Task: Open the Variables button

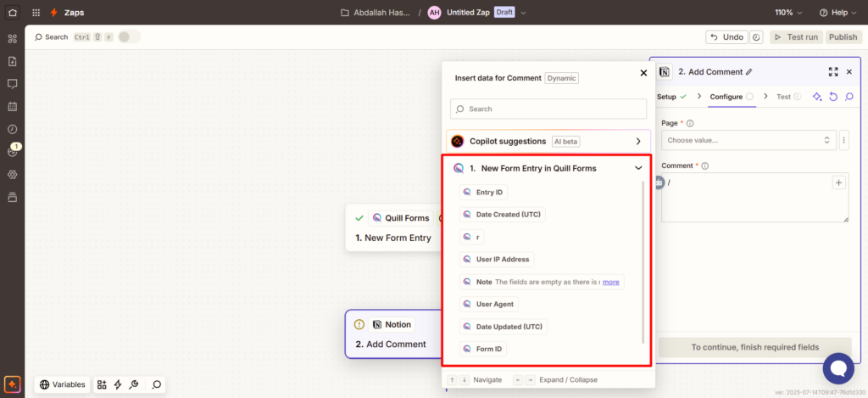Action: click(x=63, y=384)
